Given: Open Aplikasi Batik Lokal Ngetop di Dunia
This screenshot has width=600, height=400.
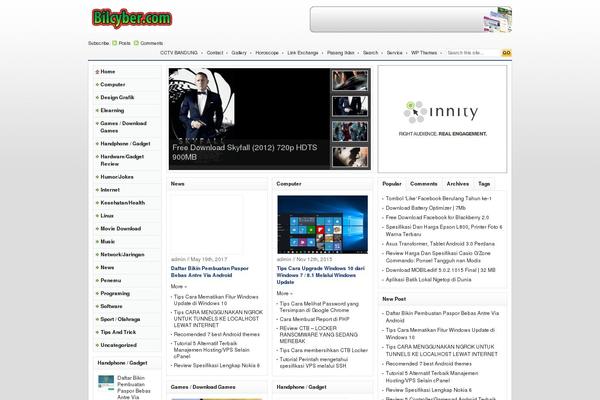Looking at the screenshot, I should (428, 280).
